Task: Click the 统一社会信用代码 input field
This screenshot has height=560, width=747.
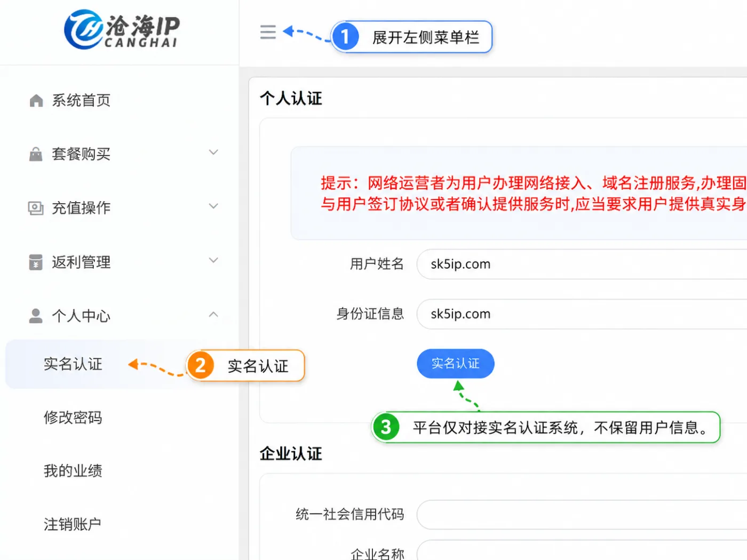Action: [582, 515]
